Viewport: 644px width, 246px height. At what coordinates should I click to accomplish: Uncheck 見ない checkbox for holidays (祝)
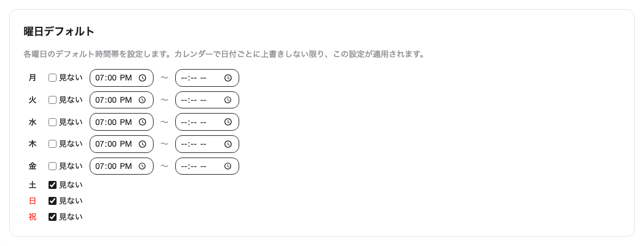coord(53,217)
